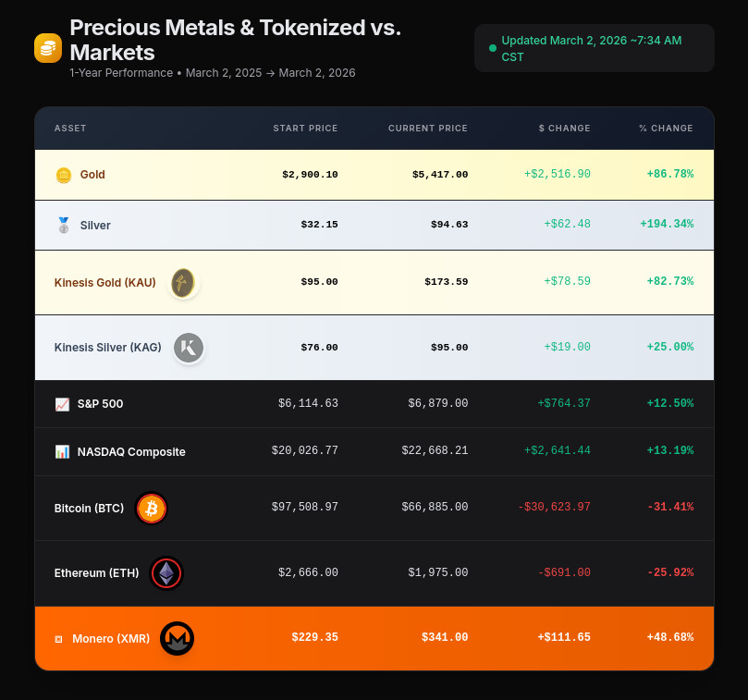Click the Updated March 2, 2026 badge

click(594, 48)
